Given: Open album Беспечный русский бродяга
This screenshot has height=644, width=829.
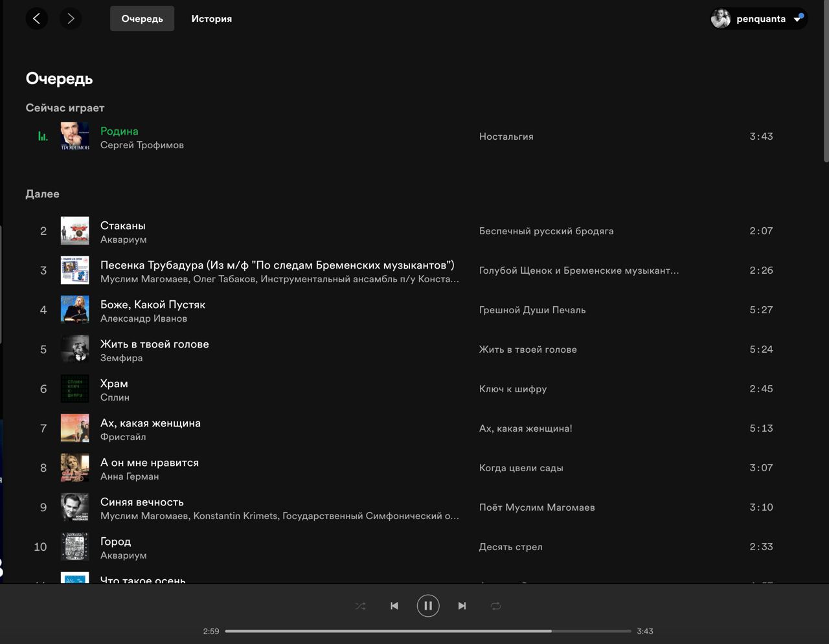Looking at the screenshot, I should pyautogui.click(x=546, y=231).
